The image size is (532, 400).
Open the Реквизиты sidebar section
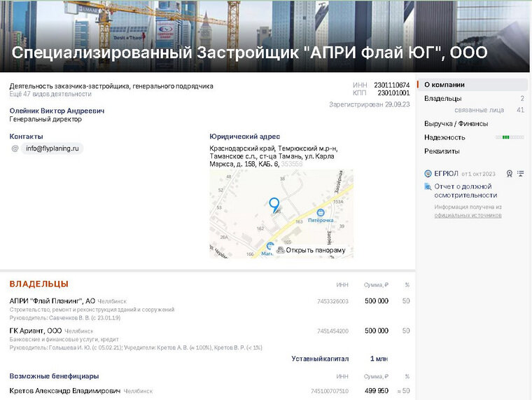442,151
